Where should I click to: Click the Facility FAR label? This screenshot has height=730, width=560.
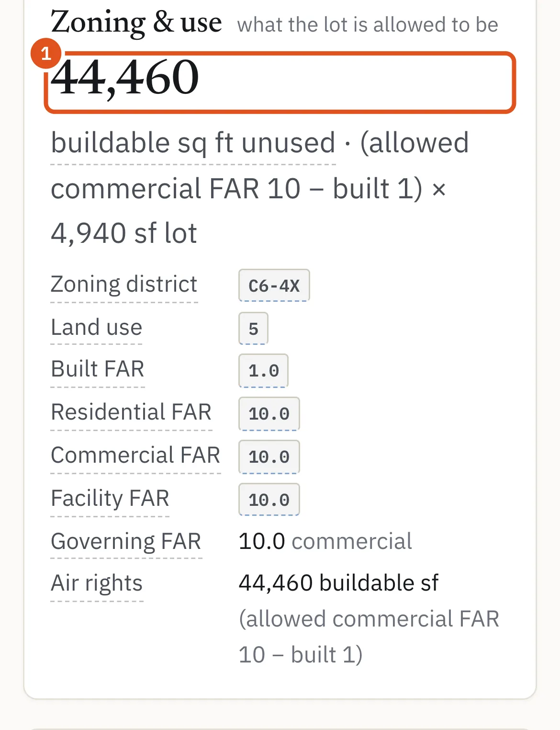[x=110, y=499]
